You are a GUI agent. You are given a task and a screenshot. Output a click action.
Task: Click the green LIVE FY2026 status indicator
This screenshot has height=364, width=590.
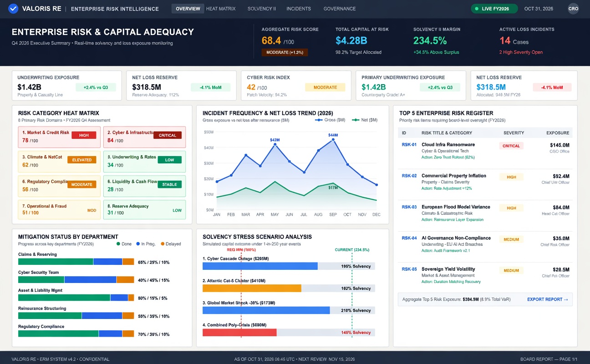pyautogui.click(x=494, y=9)
